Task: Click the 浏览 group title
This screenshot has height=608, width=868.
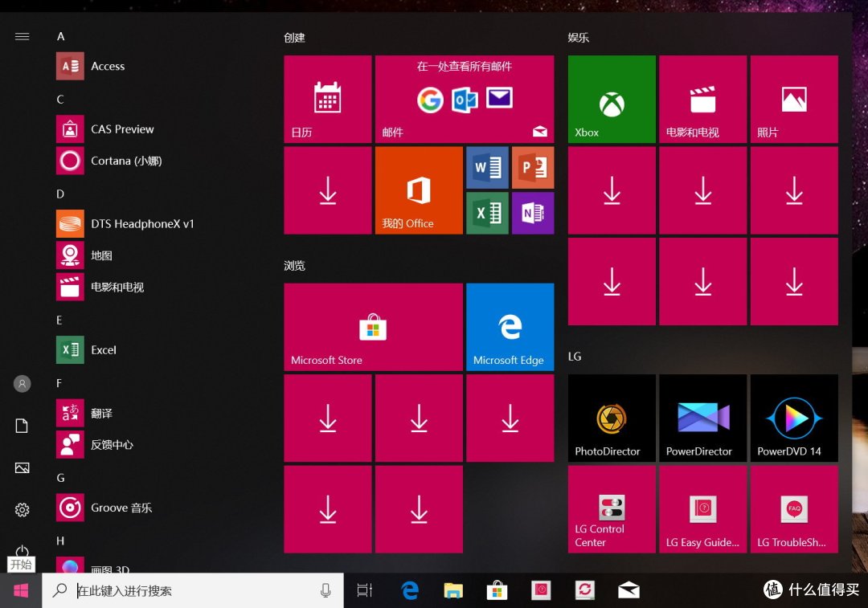Action: [x=294, y=266]
